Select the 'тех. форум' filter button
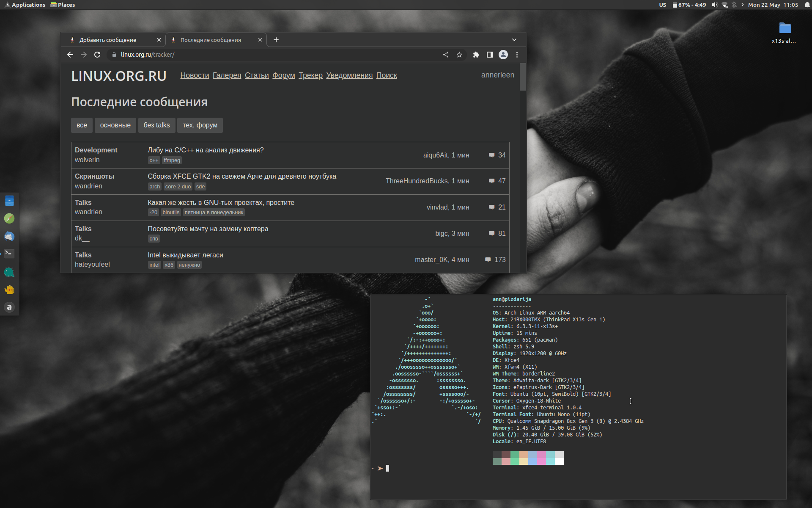The width and height of the screenshot is (812, 508). 200,125
